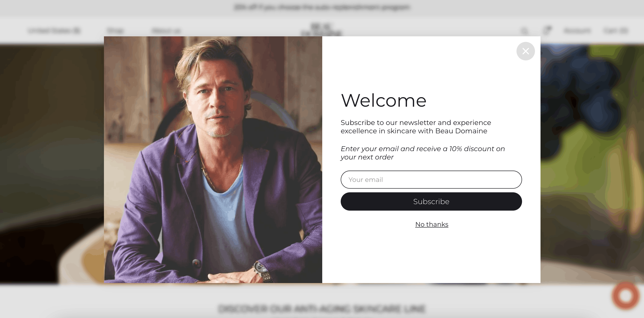Click the icon left of Account

(x=547, y=31)
